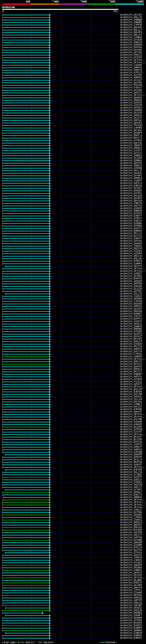Select hit label UniRef100_A7PCL5
Screen dimensions: 146x644
point(131,72)
